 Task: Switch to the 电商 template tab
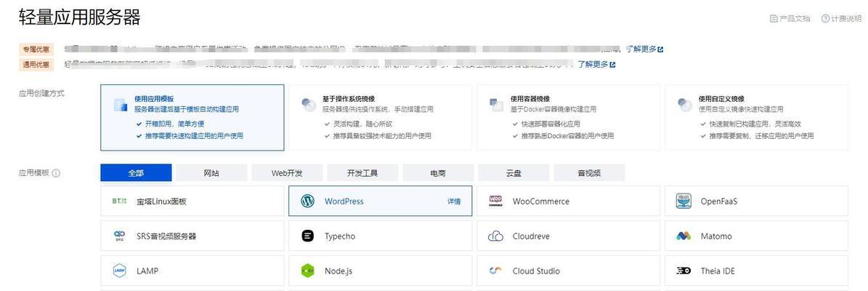[x=438, y=173]
